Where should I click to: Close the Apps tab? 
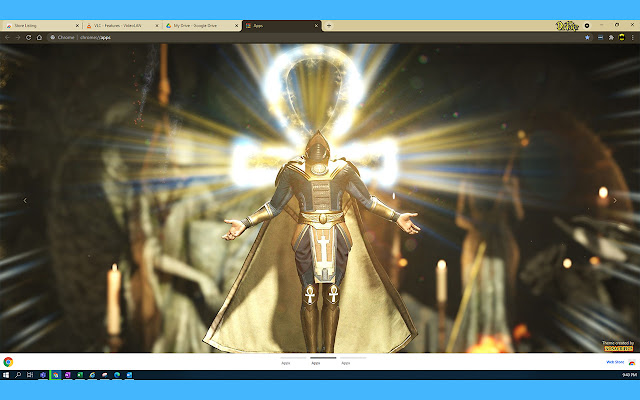(316, 25)
